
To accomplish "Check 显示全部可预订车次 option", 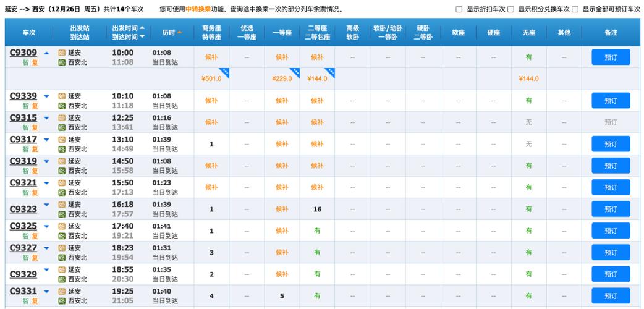I will (575, 9).
